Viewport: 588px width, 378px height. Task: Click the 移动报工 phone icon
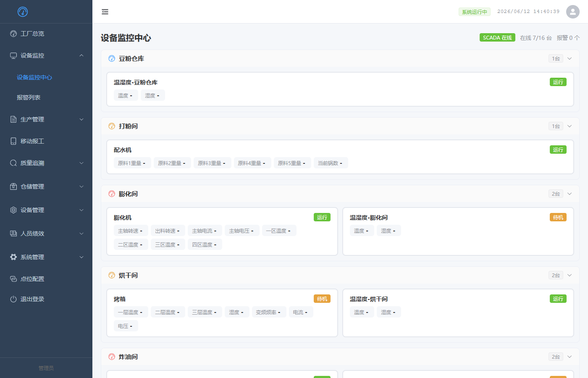click(13, 141)
